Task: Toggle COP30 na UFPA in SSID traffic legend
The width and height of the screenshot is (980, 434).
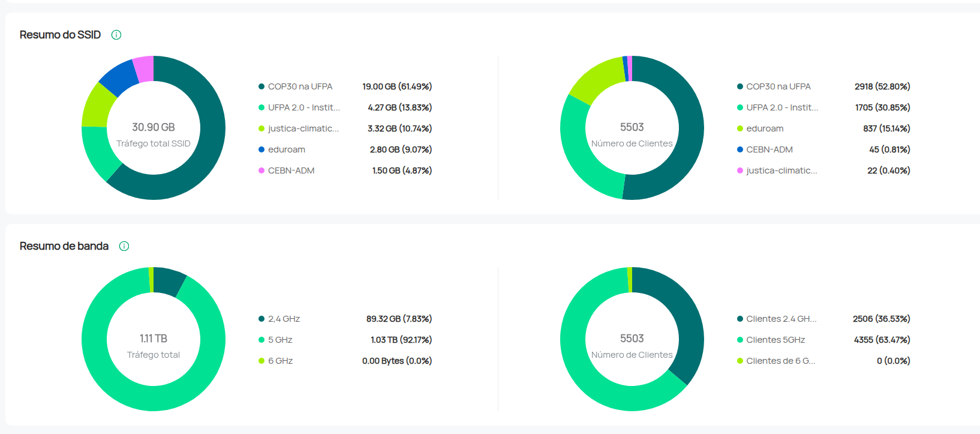Action: pyautogui.click(x=300, y=86)
